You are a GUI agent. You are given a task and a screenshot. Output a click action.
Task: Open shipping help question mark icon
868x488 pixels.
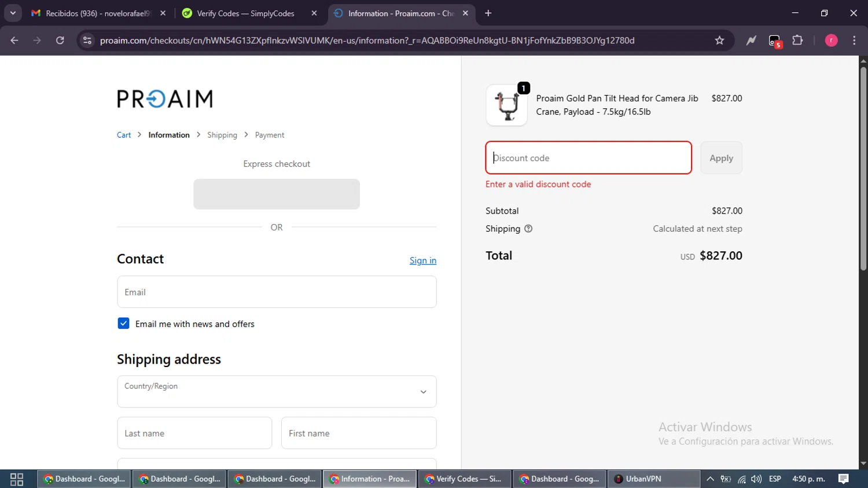tap(528, 229)
